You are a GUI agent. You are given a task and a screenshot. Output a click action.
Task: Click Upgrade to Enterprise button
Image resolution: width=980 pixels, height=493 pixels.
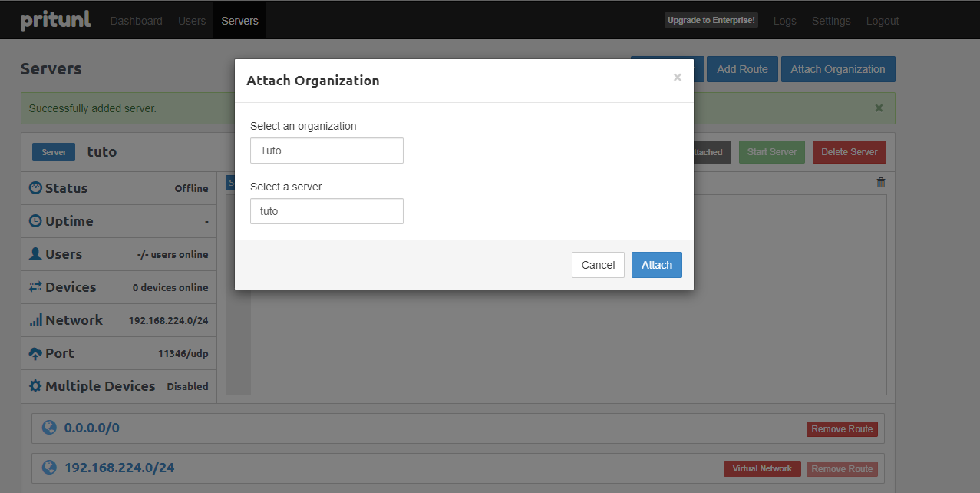(x=711, y=21)
